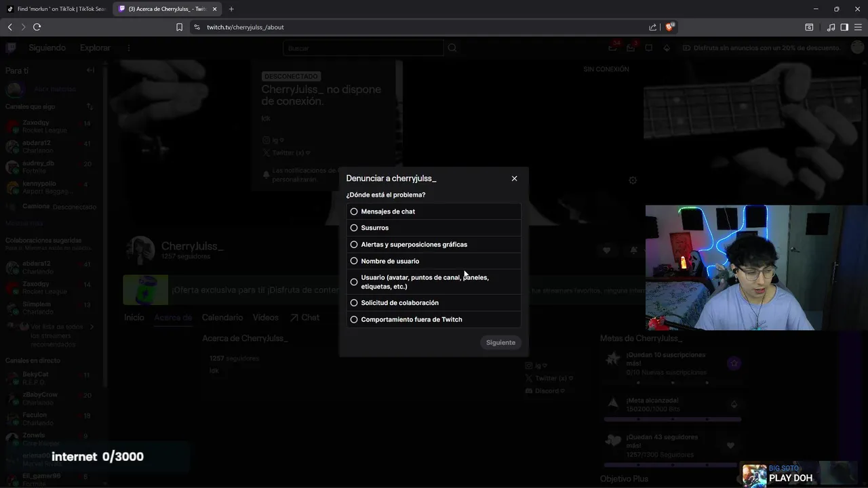Image resolution: width=868 pixels, height=488 pixels.
Task: Click the Buscar search field
Action: point(363,48)
